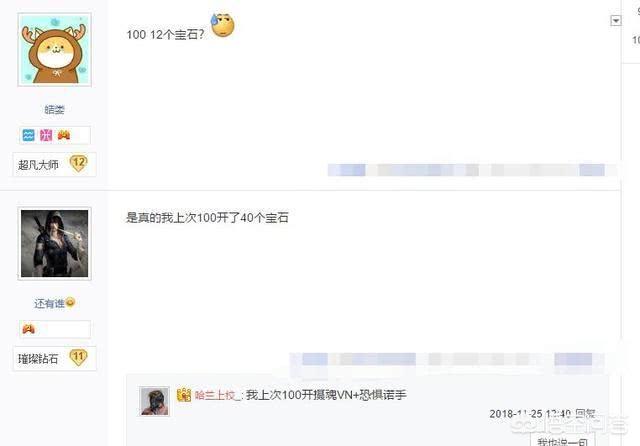Open the first poster's username link
The height and width of the screenshot is (446, 640).
54,109
